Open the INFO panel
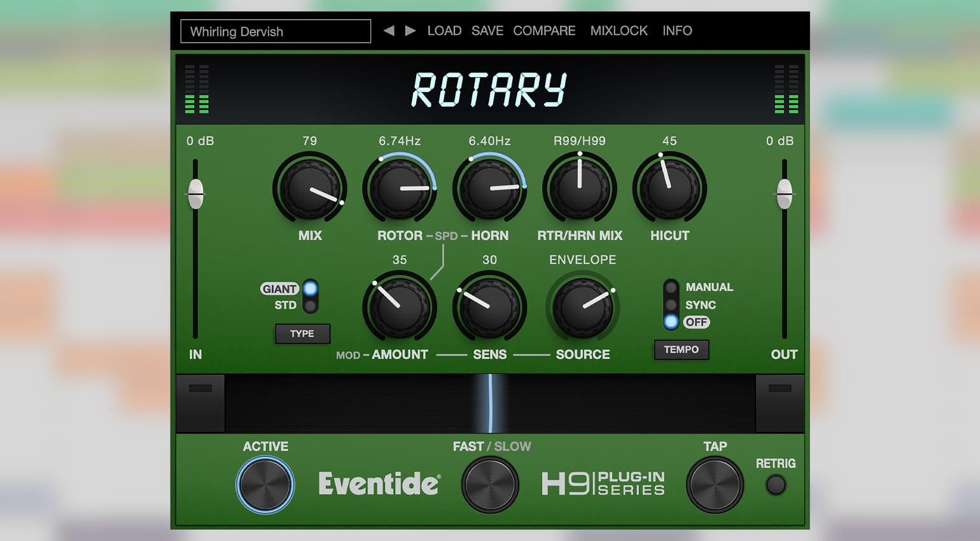 coord(677,31)
